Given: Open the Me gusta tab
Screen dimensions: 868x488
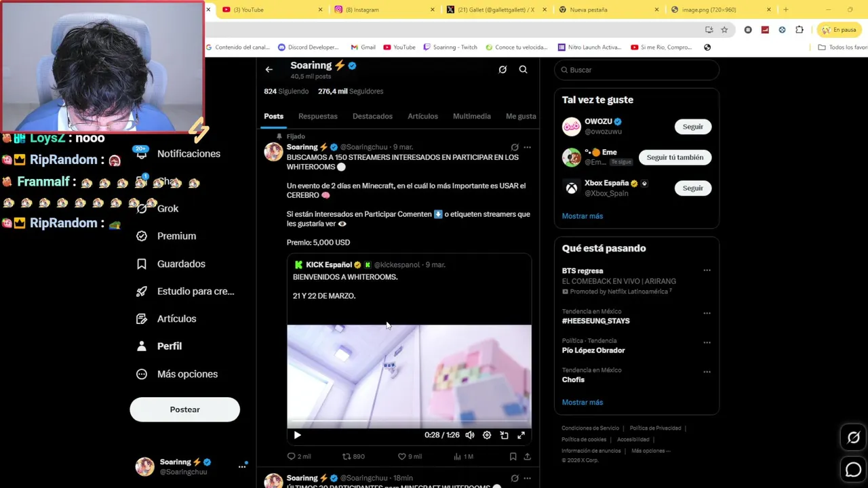Looking at the screenshot, I should point(521,117).
